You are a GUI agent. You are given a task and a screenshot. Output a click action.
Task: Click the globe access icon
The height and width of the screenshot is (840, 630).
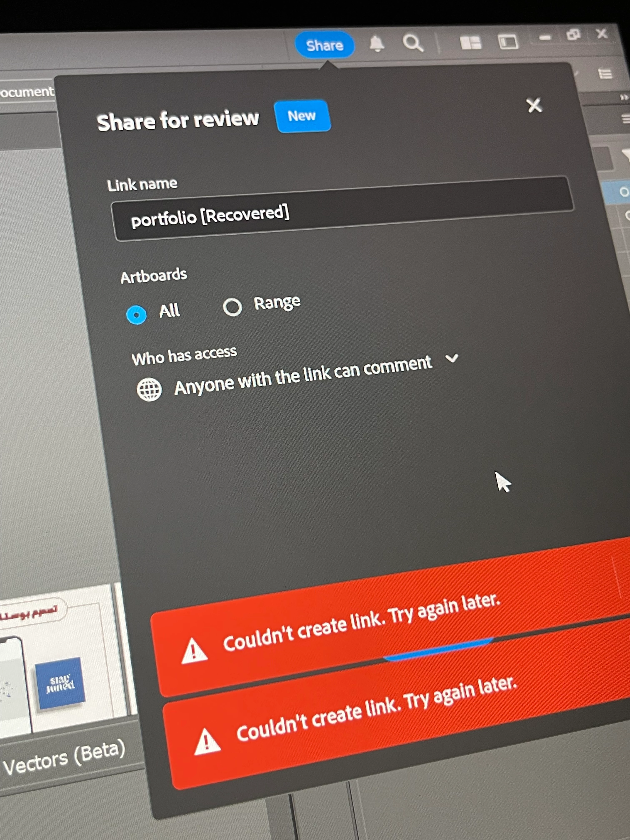click(x=149, y=389)
